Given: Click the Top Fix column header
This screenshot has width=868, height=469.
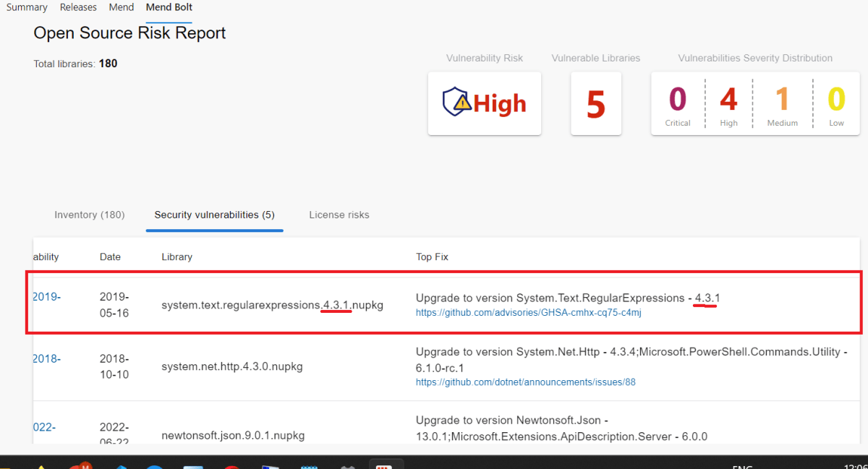Looking at the screenshot, I should (433, 257).
